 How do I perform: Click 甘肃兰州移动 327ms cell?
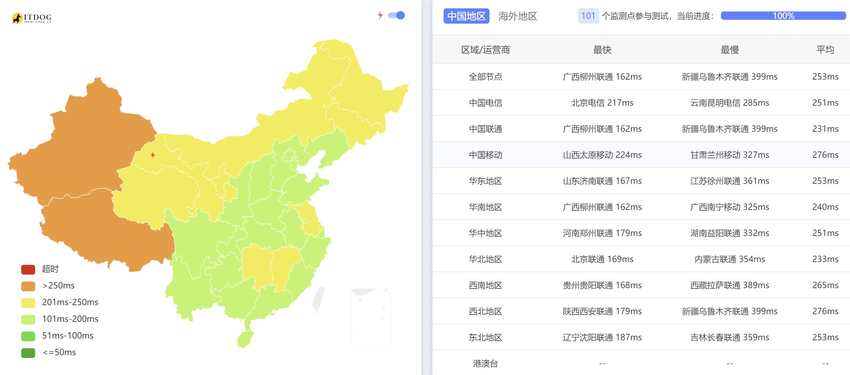coord(729,155)
